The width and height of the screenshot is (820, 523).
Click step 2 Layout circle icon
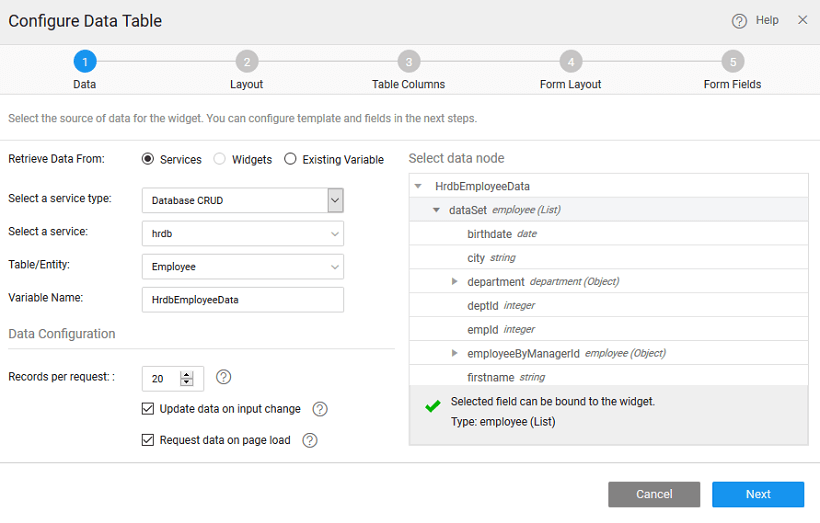(x=246, y=62)
